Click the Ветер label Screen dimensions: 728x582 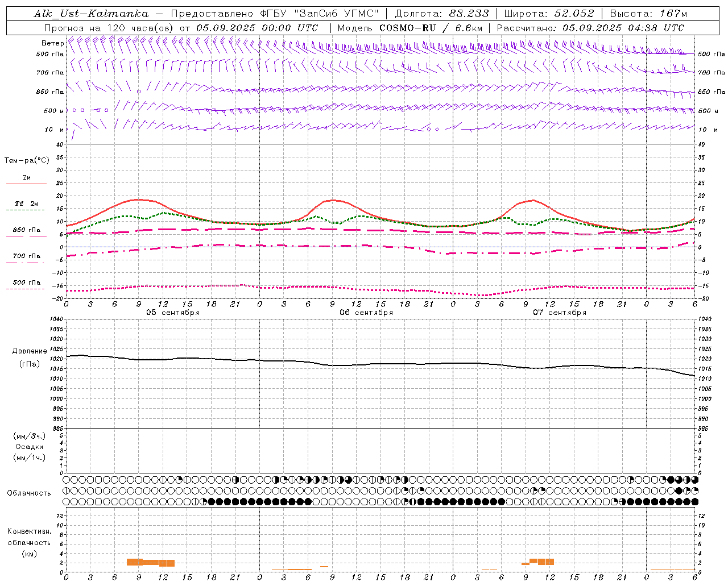click(x=52, y=43)
